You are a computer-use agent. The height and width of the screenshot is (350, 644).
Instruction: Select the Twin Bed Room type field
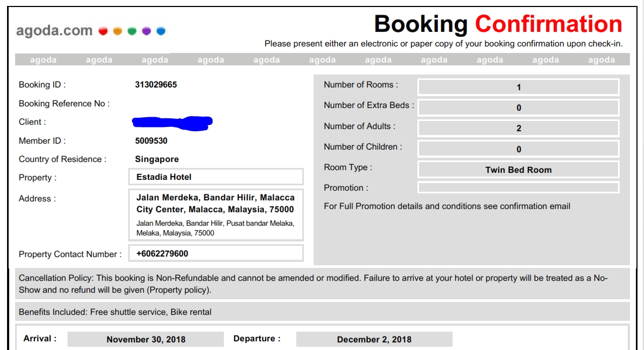(519, 170)
